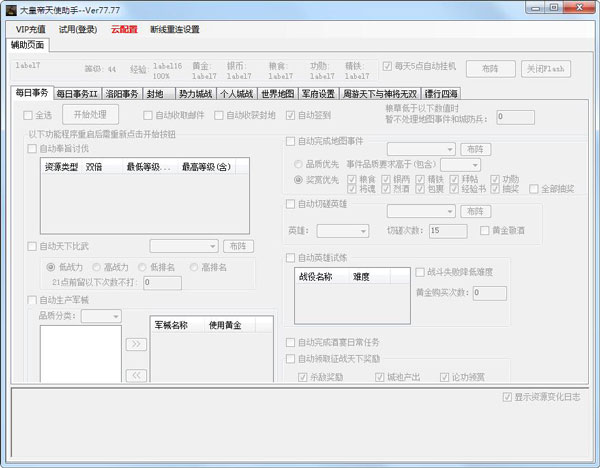Open the 断线重连设置 menu
This screenshot has width=600, height=468.
(x=174, y=29)
